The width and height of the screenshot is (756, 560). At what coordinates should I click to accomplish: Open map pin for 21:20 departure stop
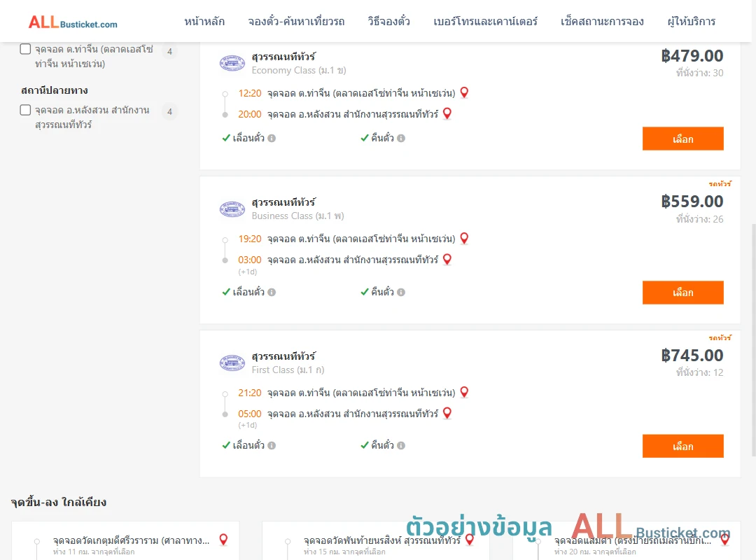coord(464,392)
